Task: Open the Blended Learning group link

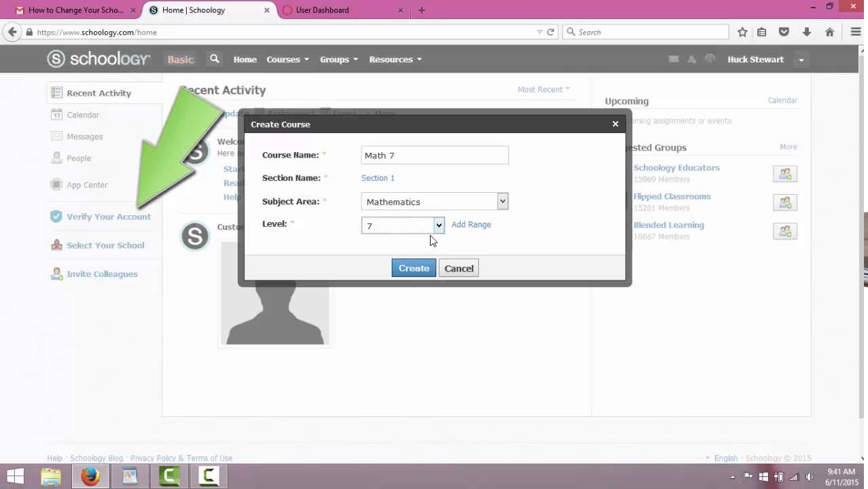Action: point(669,225)
